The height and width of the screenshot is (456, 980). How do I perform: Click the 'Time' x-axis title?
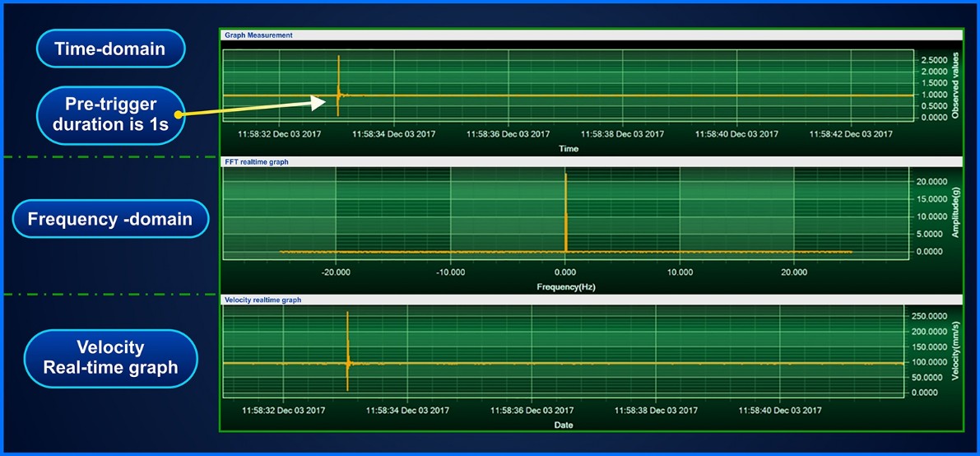pyautogui.click(x=569, y=149)
